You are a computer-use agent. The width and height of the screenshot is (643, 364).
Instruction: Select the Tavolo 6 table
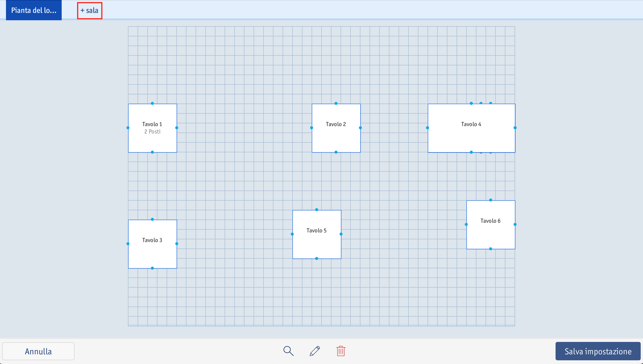491,225
